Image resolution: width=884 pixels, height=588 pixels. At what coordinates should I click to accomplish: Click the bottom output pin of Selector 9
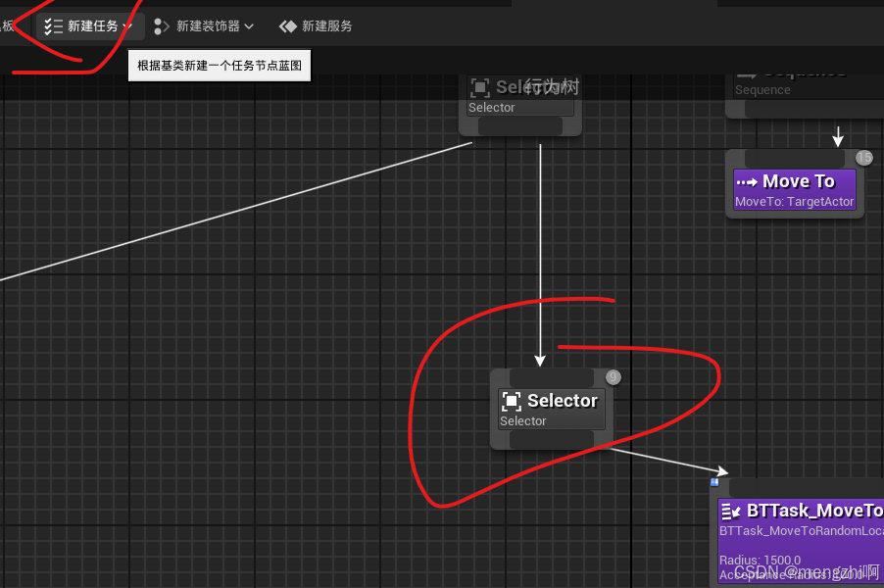[552, 440]
